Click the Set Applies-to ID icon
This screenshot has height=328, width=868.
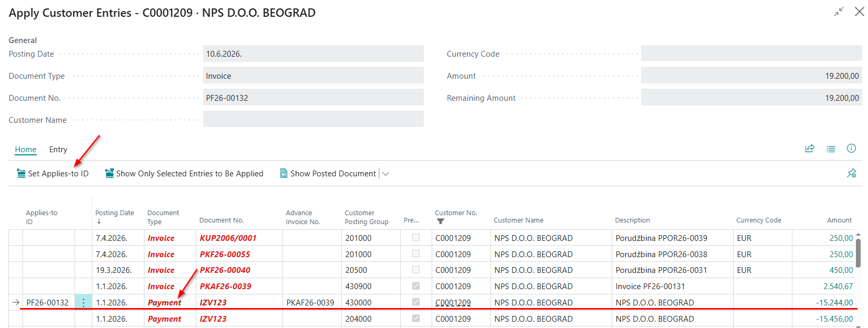pos(21,174)
